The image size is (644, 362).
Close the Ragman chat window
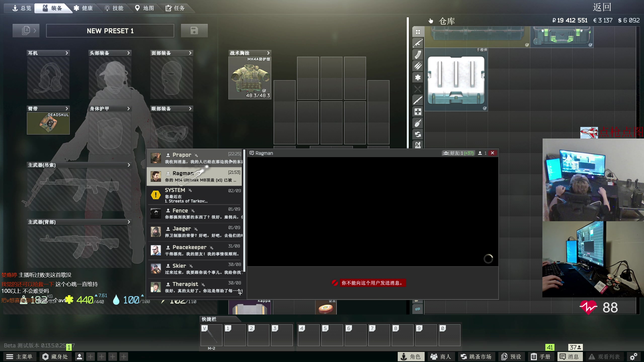point(493,153)
